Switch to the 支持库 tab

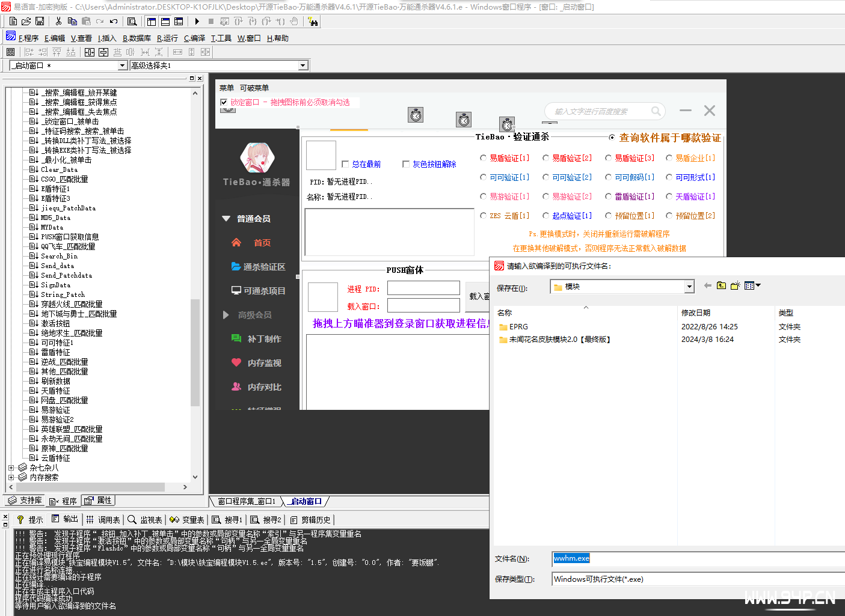pyautogui.click(x=25, y=500)
